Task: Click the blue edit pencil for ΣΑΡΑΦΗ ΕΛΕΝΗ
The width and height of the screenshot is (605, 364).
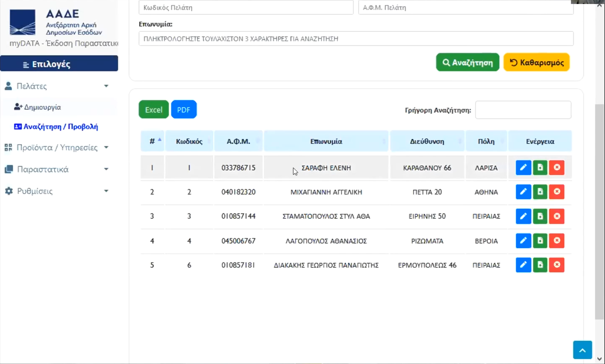Action: point(523,168)
